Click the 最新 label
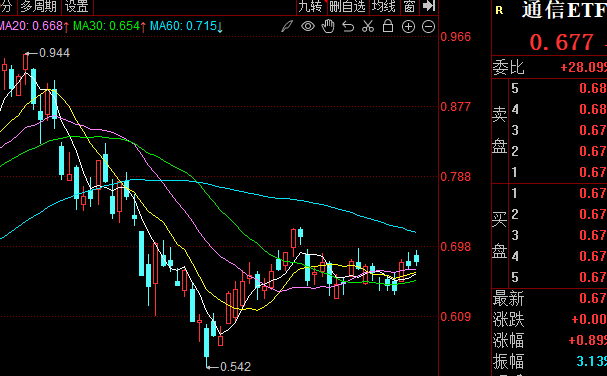The width and height of the screenshot is (607, 376). [508, 299]
